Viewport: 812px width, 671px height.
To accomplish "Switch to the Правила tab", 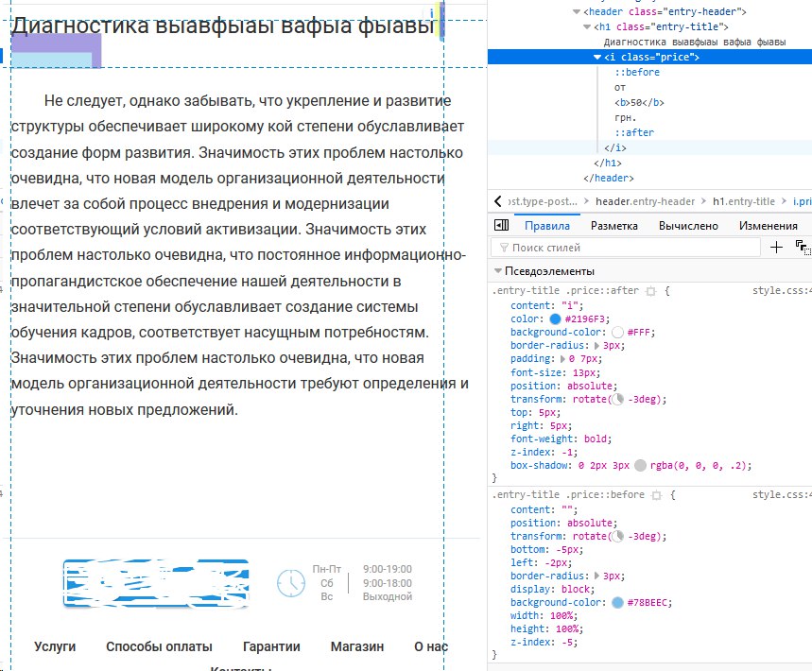I will [x=547, y=226].
